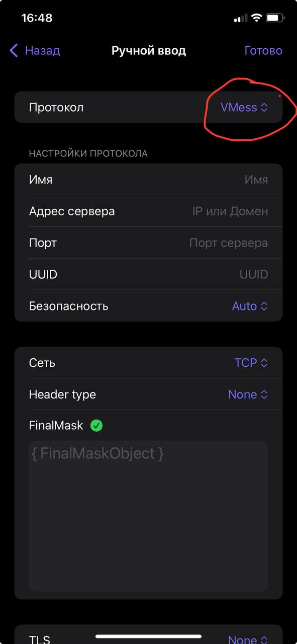Tap the home indicator bar

tap(148, 636)
